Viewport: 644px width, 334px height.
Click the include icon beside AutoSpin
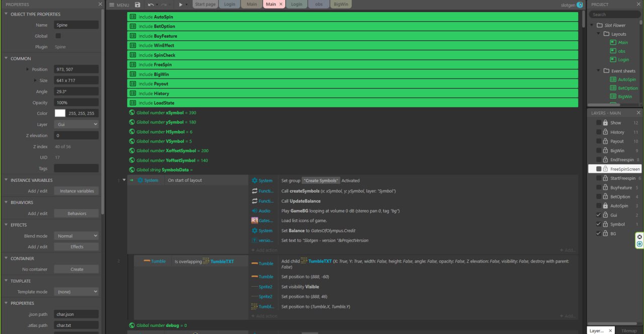(133, 17)
